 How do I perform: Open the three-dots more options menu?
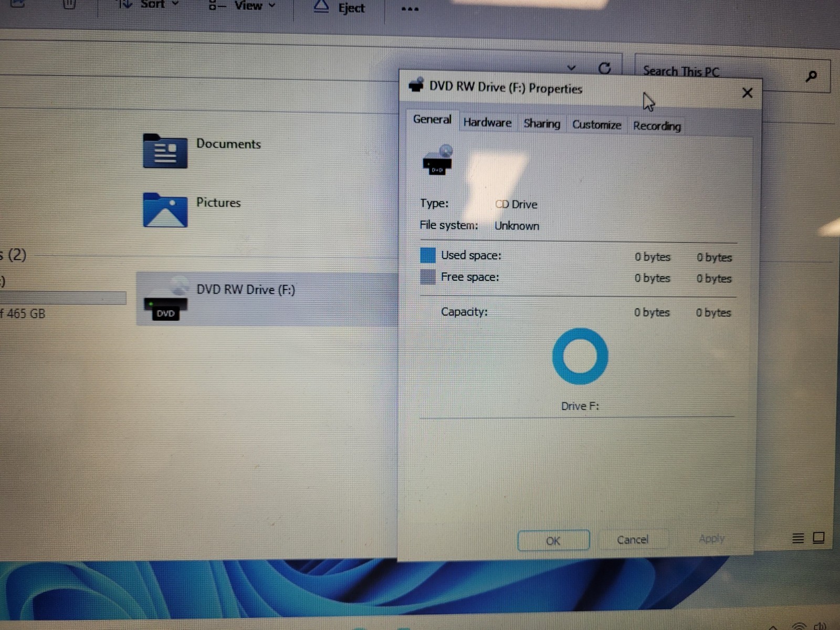[x=409, y=9]
